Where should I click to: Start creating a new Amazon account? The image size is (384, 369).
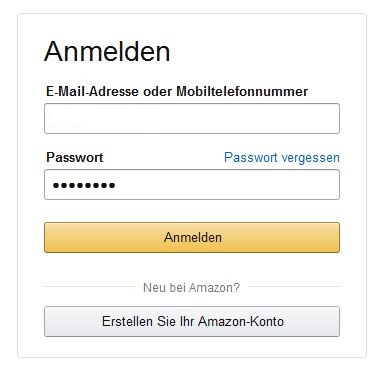[x=192, y=321]
